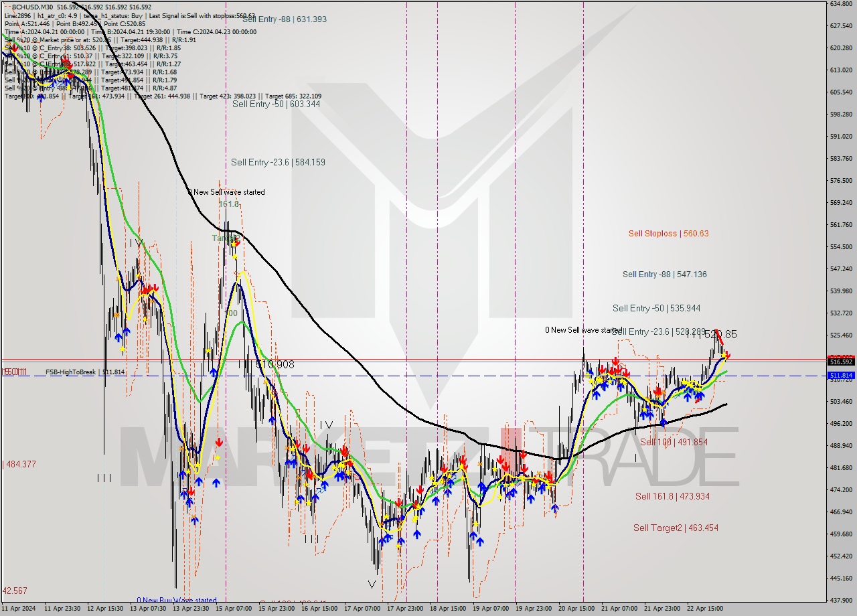857x616 pixels.
Task: Click the '12 Apr 15:30' time axis label
Action: tap(105, 609)
